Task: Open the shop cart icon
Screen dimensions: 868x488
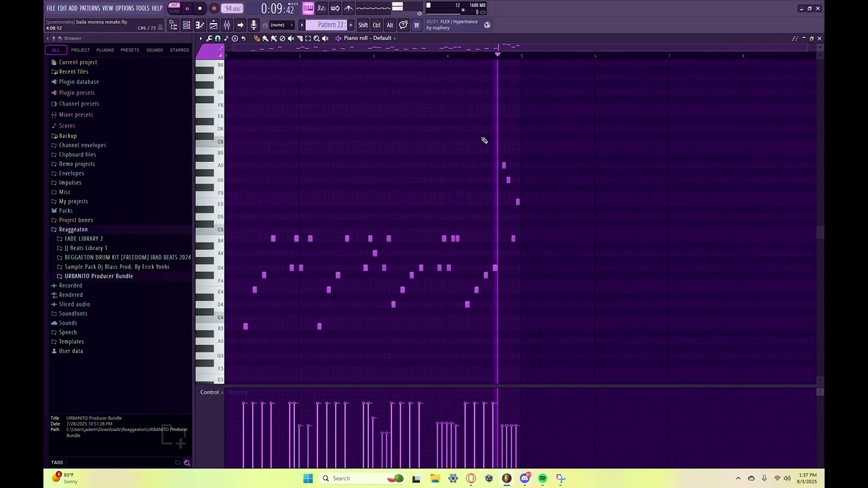Action: click(417, 25)
